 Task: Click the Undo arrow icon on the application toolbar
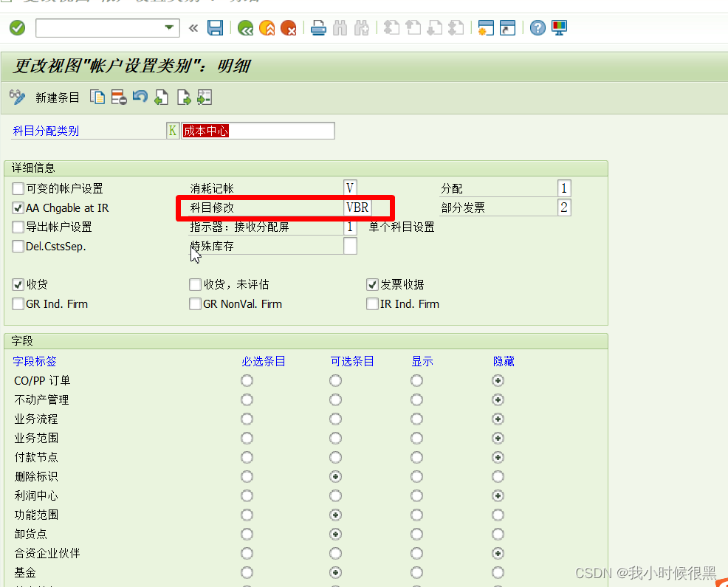pyautogui.click(x=140, y=97)
